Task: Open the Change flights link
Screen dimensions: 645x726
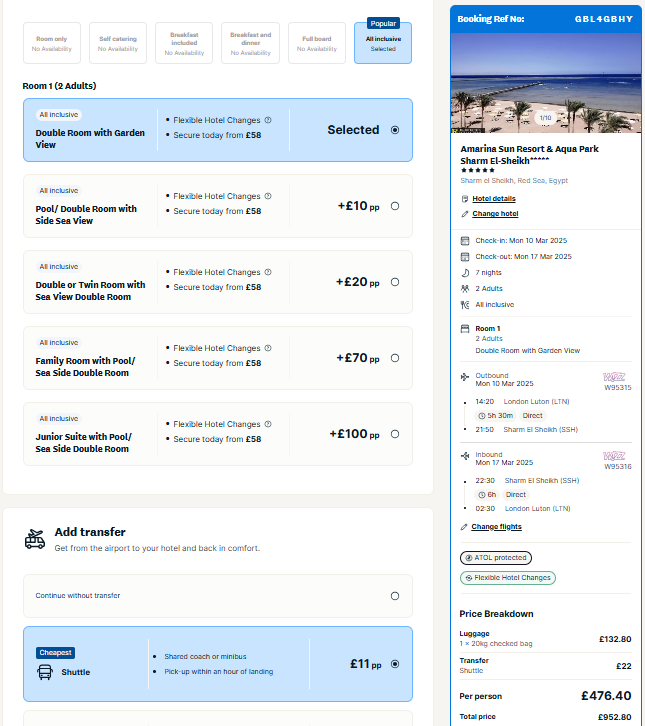Action: point(496,526)
